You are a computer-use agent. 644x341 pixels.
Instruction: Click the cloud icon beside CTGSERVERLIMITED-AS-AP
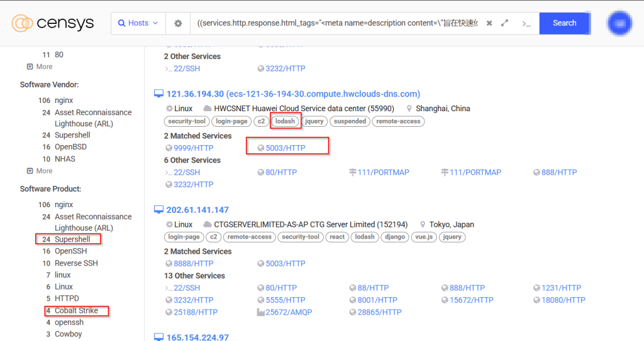208,224
